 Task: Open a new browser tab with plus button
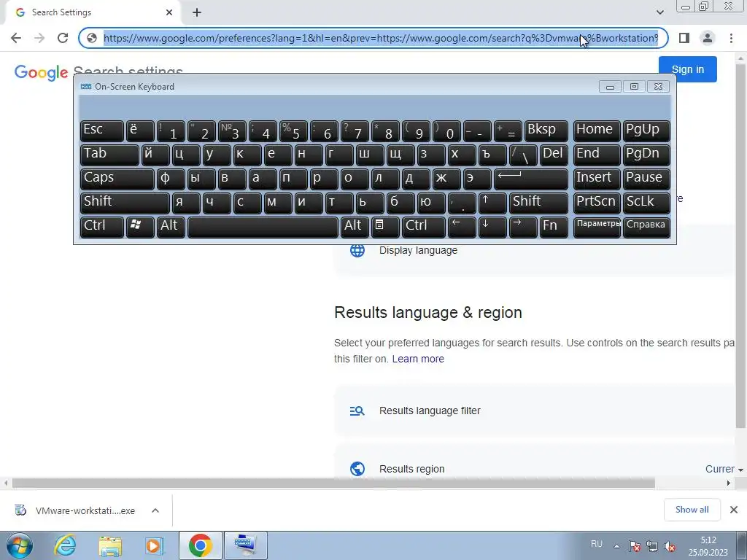[x=197, y=13]
